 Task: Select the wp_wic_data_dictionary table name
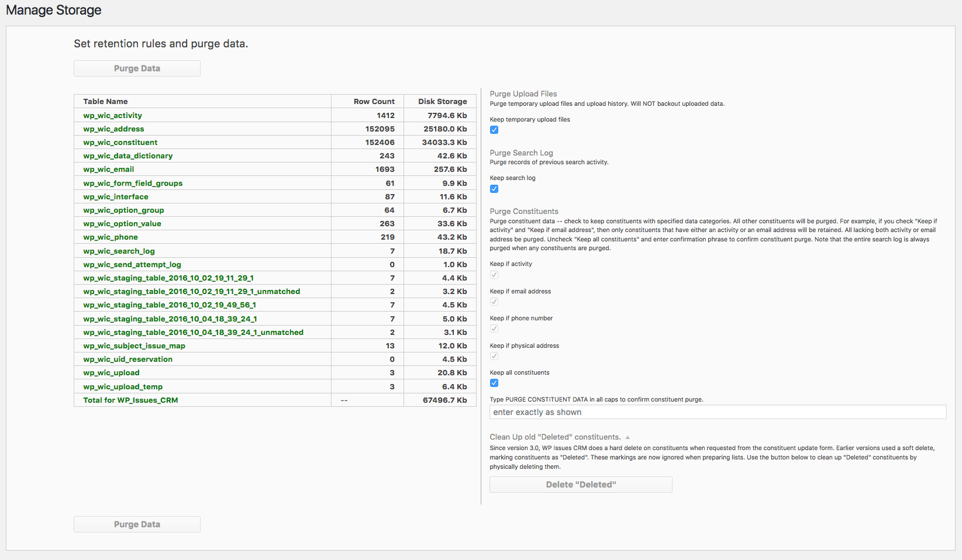click(x=127, y=156)
